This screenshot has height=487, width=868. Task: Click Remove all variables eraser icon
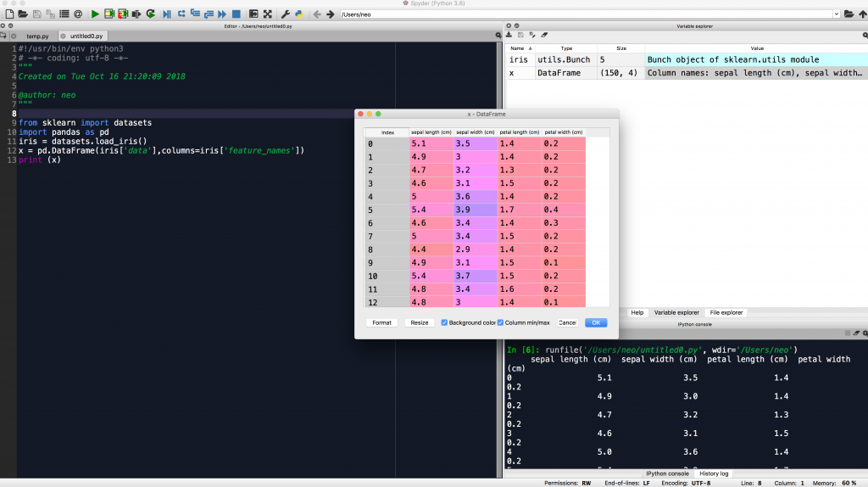(x=544, y=35)
